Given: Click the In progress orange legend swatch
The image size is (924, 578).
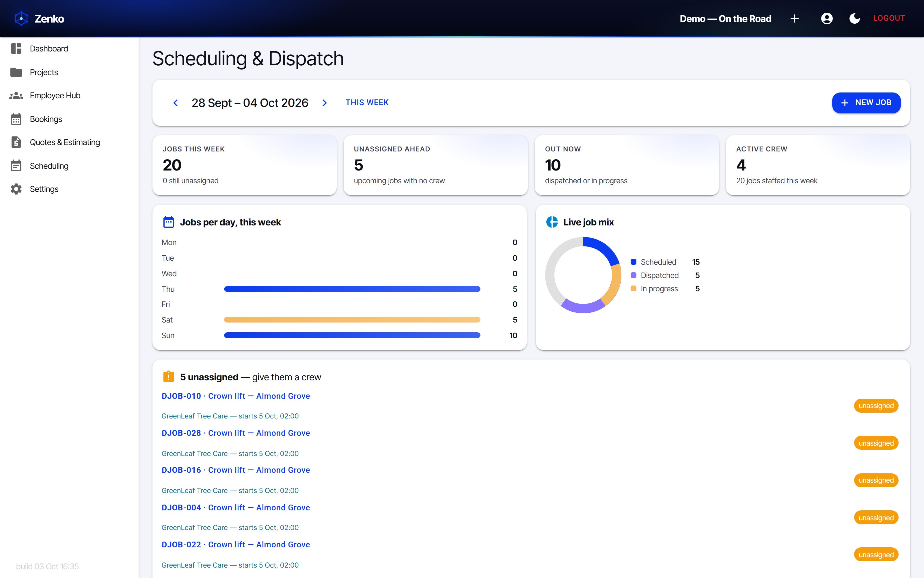Looking at the screenshot, I should coord(634,289).
